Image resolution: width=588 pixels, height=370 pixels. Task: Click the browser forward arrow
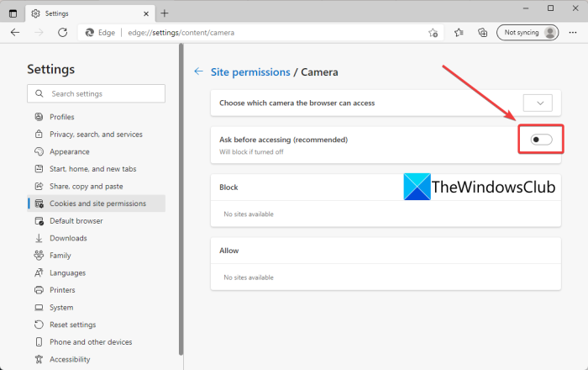(39, 33)
